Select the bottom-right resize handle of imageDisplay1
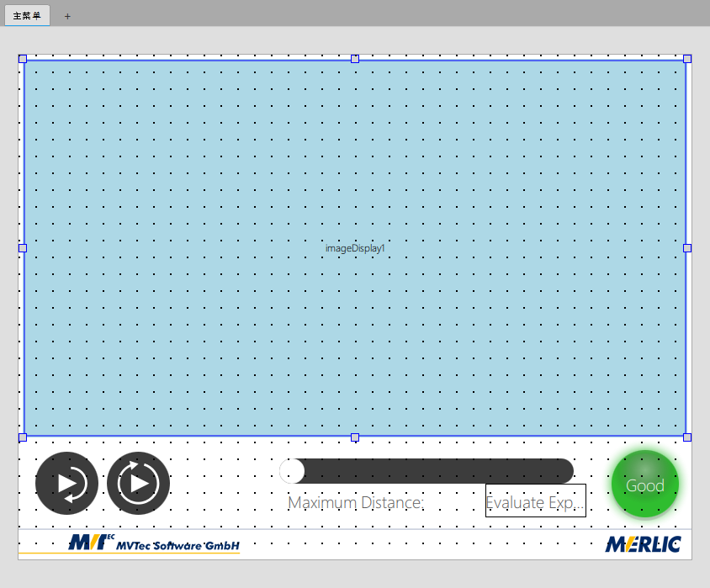 (687, 437)
